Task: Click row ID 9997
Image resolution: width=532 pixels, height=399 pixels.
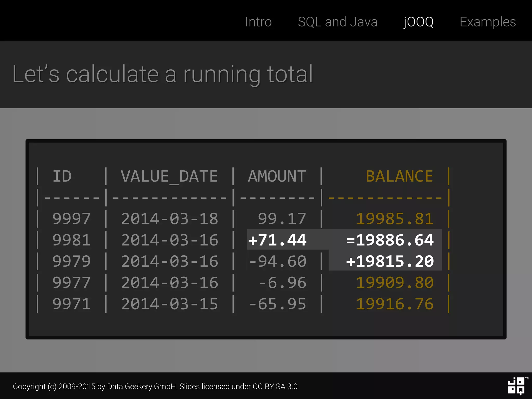Action: (x=71, y=219)
